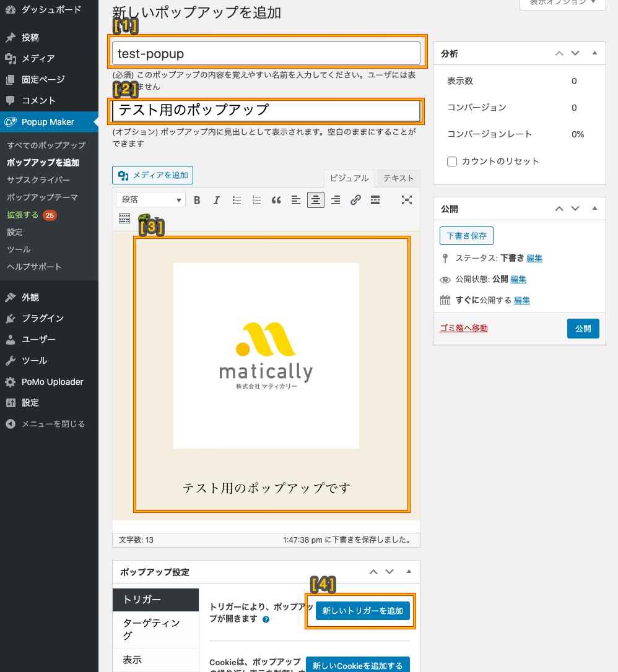Image resolution: width=618 pixels, height=672 pixels.
Task: Open the ユーザー menu
Action: [50, 339]
